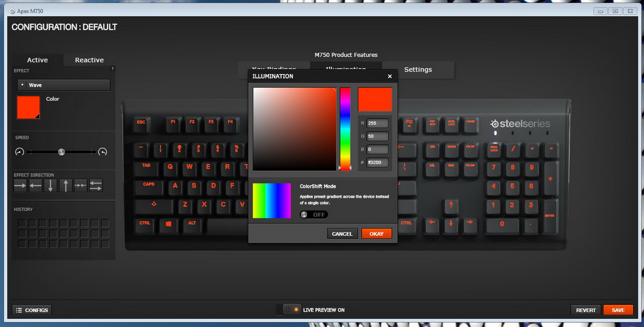Click the F12 key on the keyboard
Image resolution: width=644 pixels, height=327 pixels.
(409, 123)
